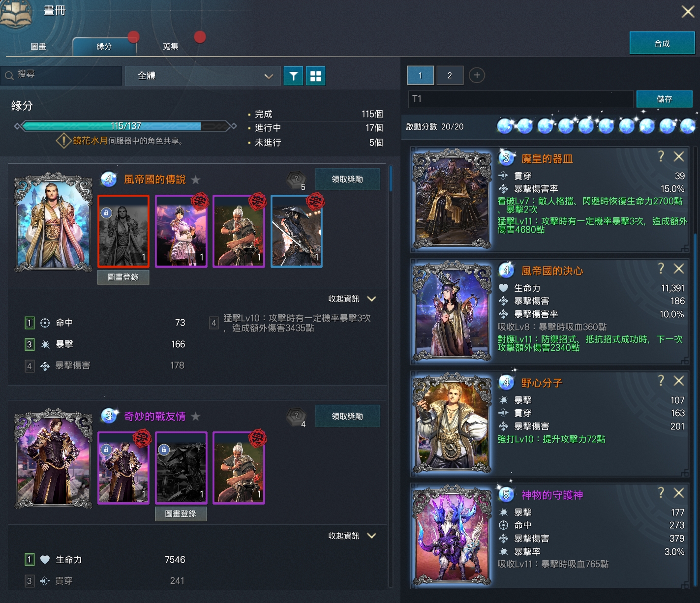Click the filter funnel icon
This screenshot has height=603, width=700.
(x=293, y=76)
